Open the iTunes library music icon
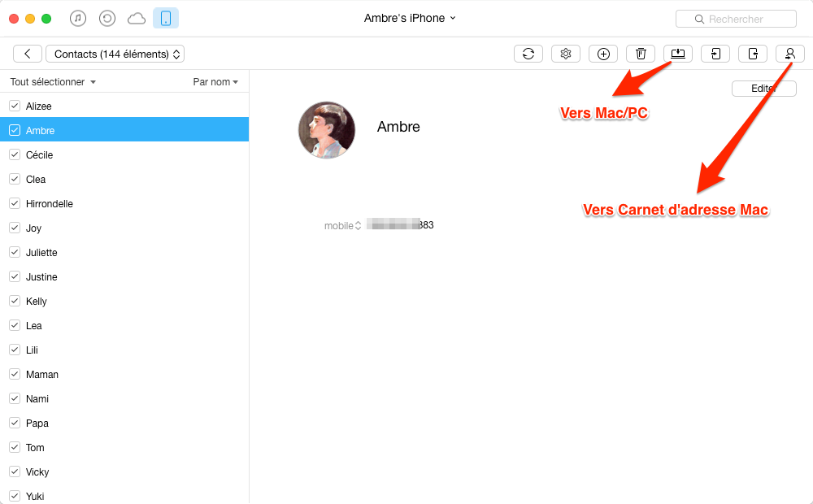The image size is (813, 504). click(x=78, y=19)
